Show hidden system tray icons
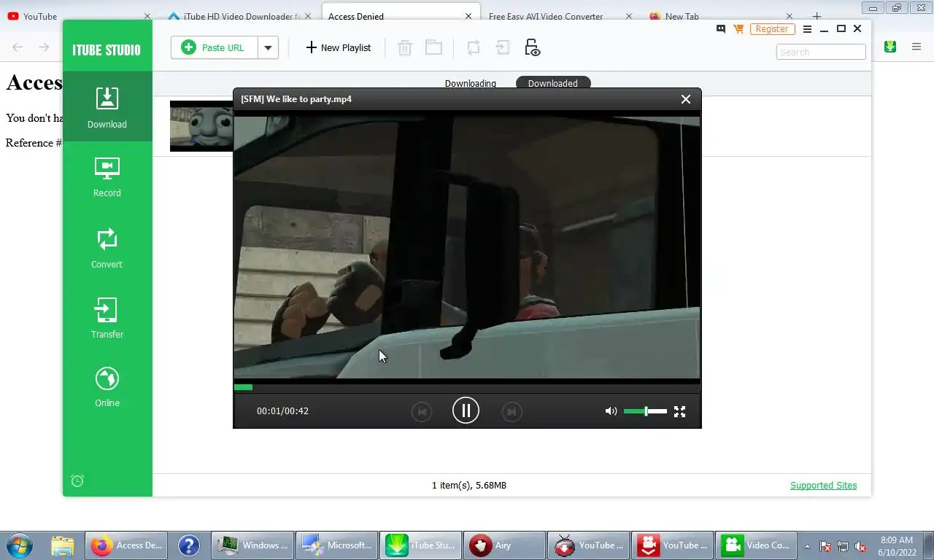Viewport: 934px width, 560px height. click(x=807, y=546)
